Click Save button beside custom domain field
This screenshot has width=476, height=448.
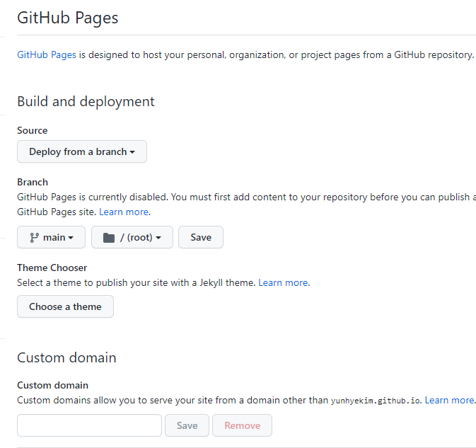click(187, 425)
